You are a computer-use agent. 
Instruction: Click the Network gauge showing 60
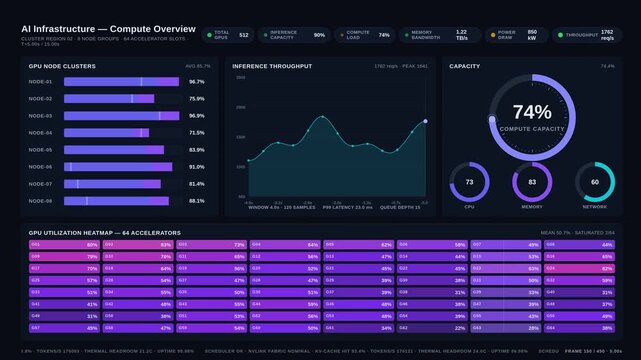pyautogui.click(x=595, y=182)
